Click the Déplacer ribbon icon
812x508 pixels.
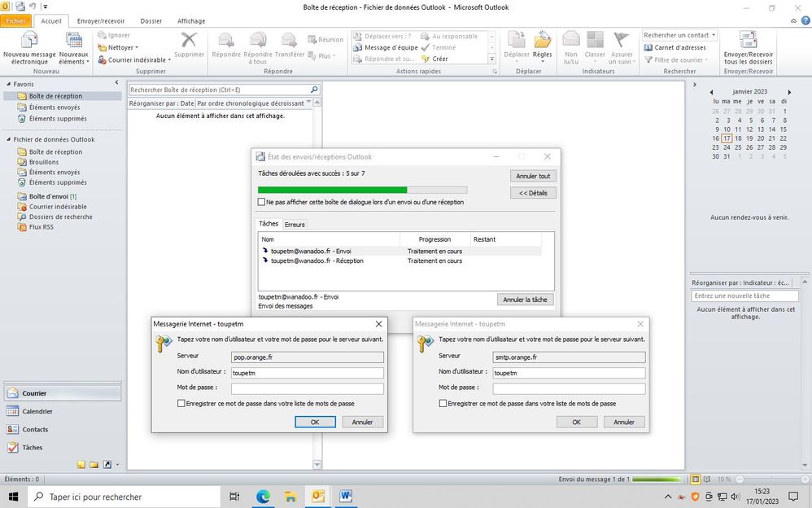click(x=517, y=45)
